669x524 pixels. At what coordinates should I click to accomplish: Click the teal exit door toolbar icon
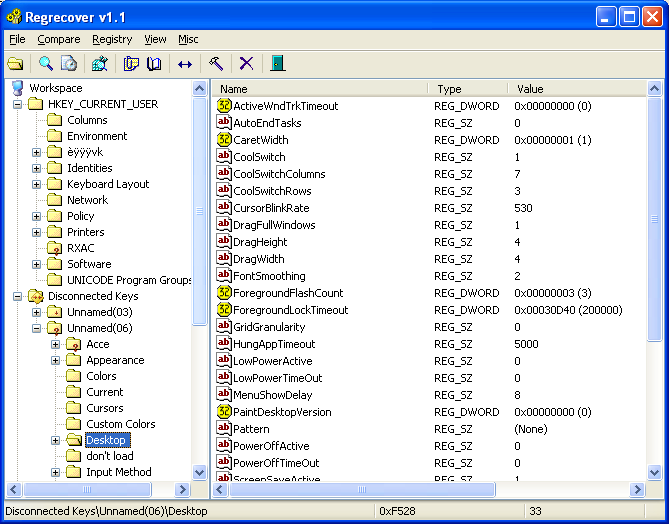pos(278,64)
